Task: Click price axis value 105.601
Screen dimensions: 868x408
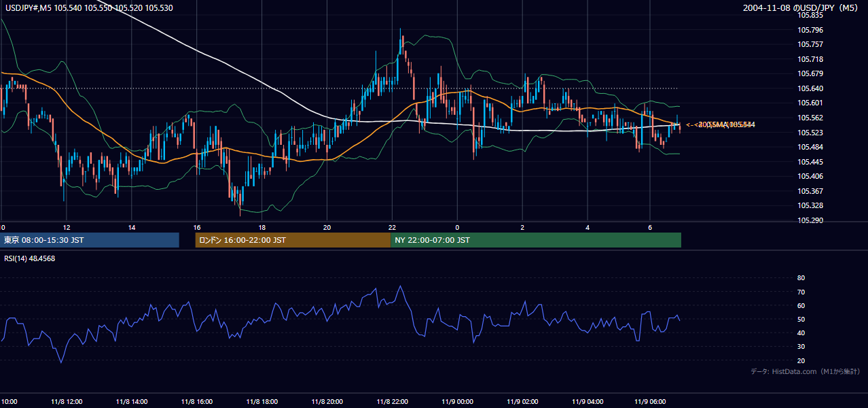Action: [x=810, y=103]
